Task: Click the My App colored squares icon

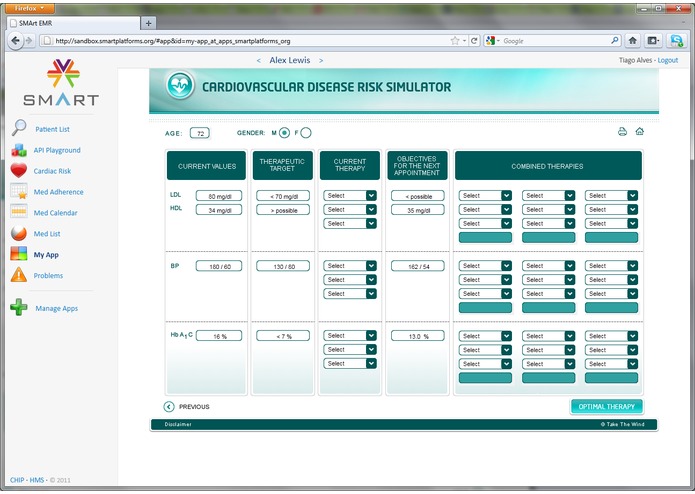Action: [x=19, y=254]
